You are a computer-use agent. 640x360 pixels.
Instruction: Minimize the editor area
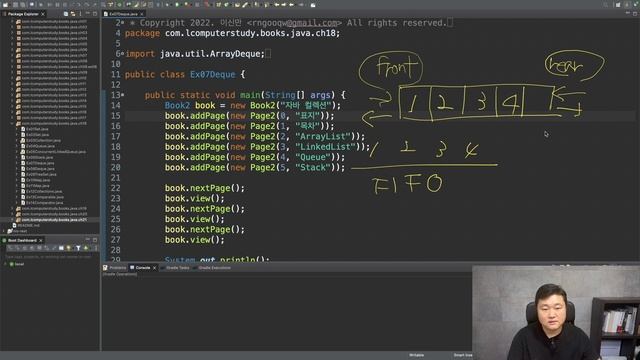627,13
